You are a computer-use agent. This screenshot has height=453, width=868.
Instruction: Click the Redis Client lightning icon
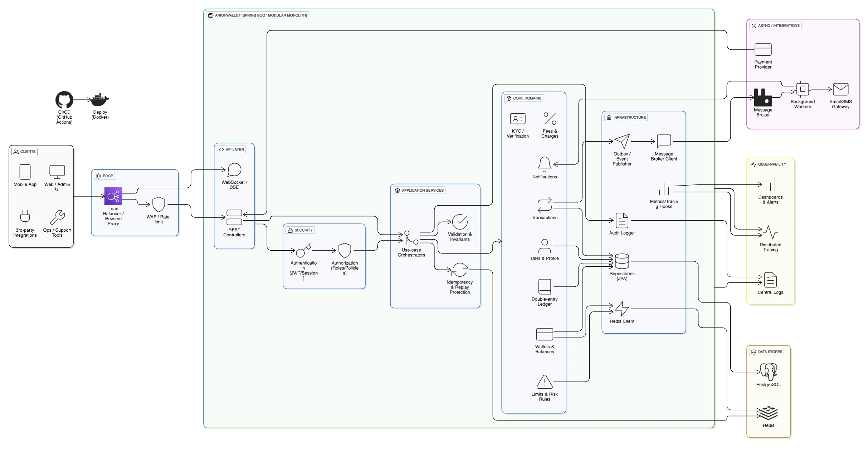(x=622, y=309)
